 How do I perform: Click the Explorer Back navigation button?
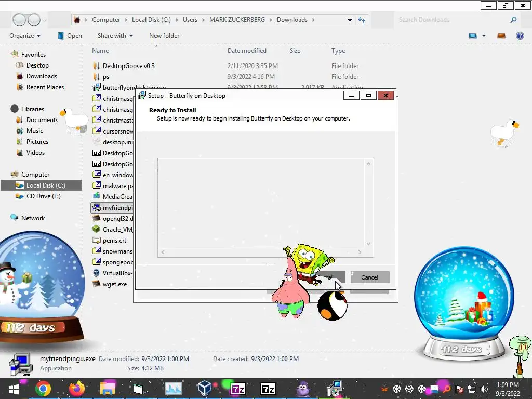pyautogui.click(x=19, y=20)
